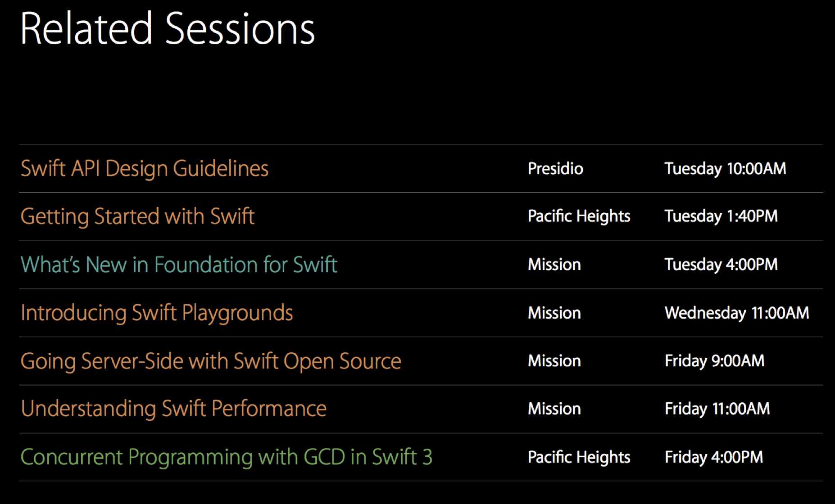Click the Wednesday 11:00AM time

(737, 313)
